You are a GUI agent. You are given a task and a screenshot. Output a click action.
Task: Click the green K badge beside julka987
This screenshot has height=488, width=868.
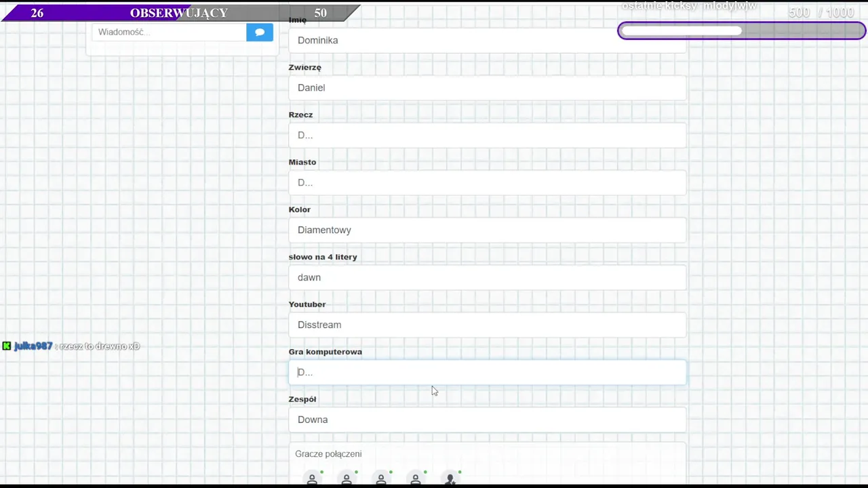point(7,346)
